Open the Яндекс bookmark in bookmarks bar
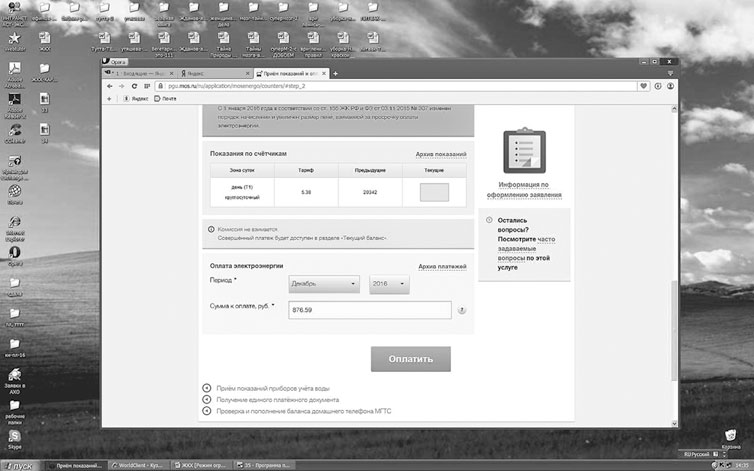 pos(136,99)
